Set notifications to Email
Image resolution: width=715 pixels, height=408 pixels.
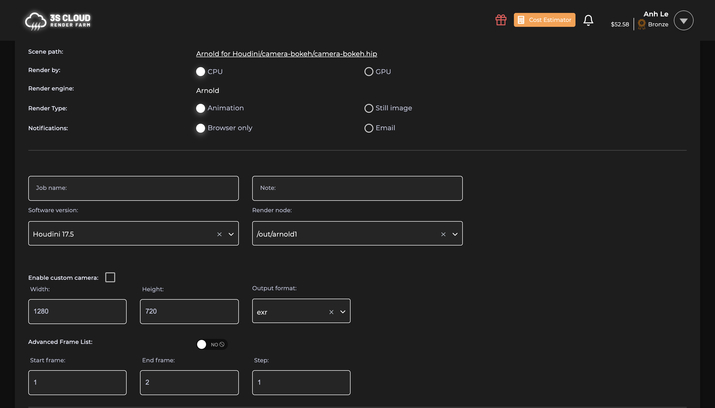pyautogui.click(x=368, y=128)
